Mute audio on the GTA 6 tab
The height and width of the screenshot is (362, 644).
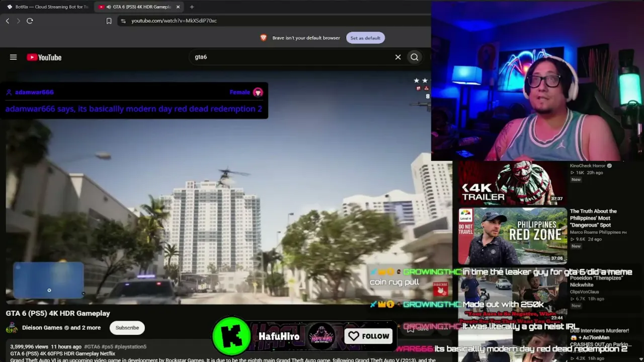(109, 7)
